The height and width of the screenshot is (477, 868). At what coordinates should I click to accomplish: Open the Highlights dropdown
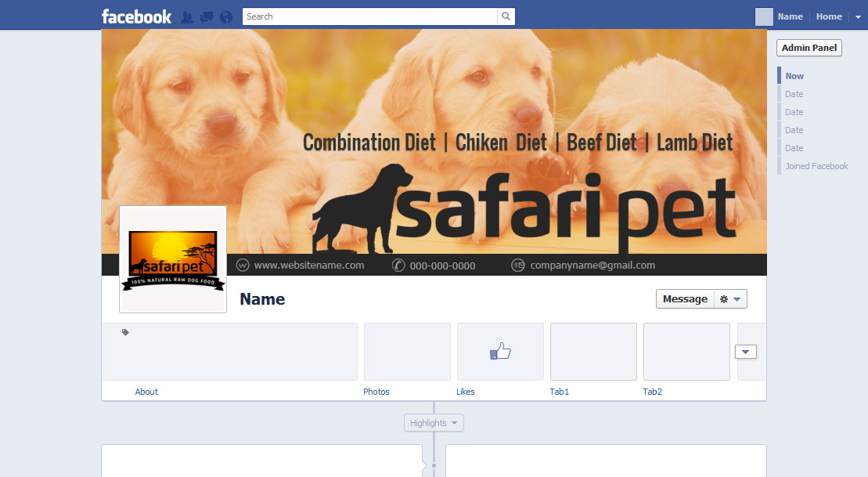click(434, 423)
